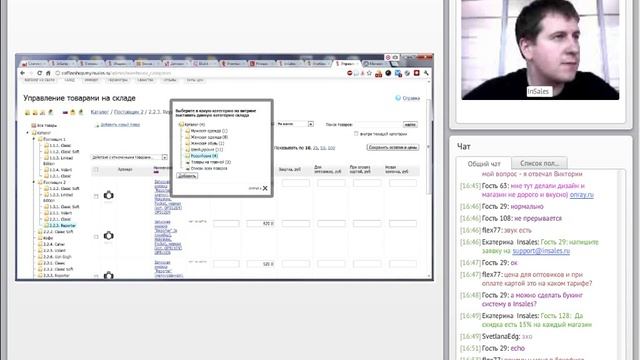
Task: Collapse Поставщик 2 tree node
Action: click(x=34, y=182)
